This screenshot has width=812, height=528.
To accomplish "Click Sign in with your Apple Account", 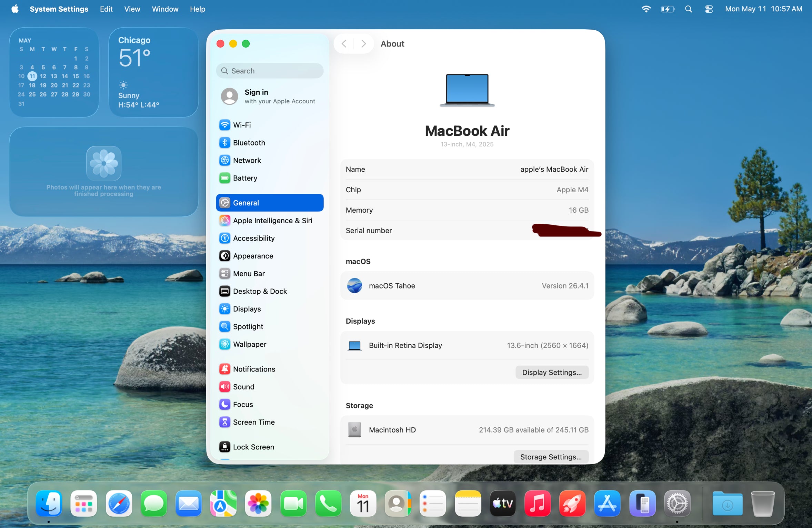I will pyautogui.click(x=270, y=96).
